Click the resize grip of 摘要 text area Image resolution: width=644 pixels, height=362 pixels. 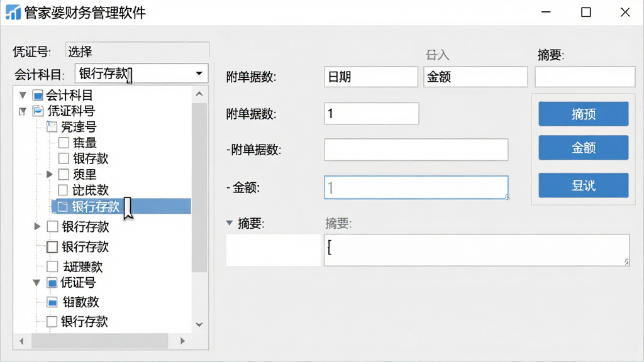point(626,262)
